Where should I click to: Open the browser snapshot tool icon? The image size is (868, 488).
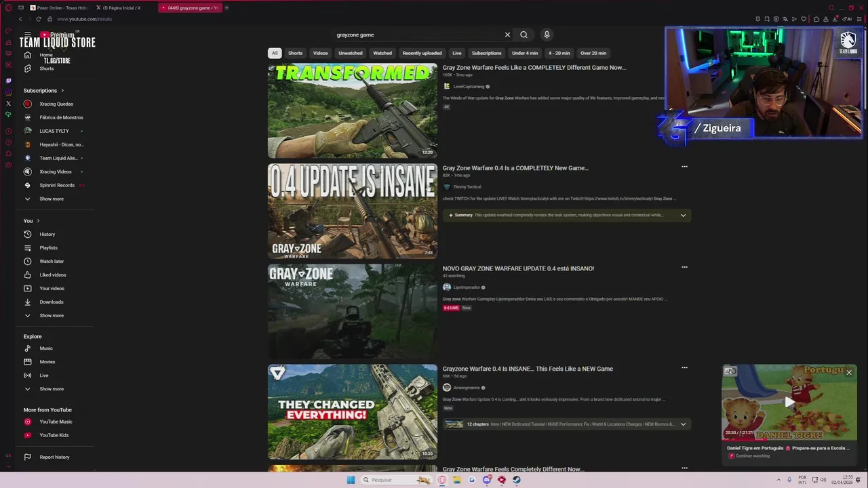(x=767, y=19)
